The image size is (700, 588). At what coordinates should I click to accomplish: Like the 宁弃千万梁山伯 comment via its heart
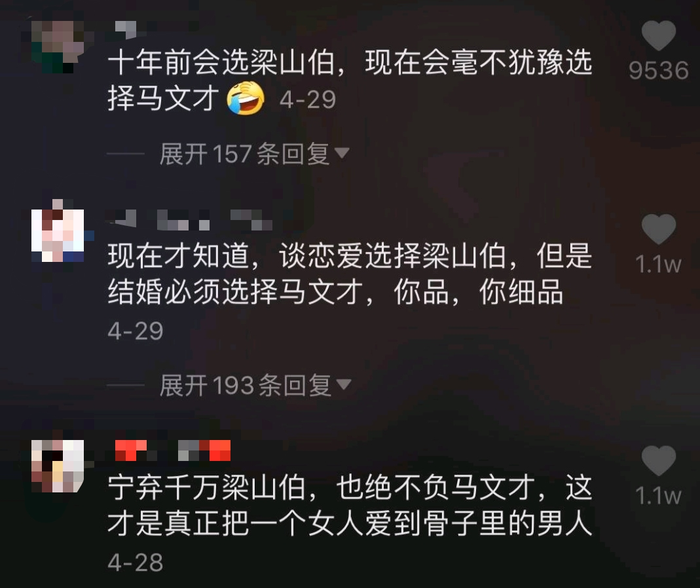click(x=658, y=460)
